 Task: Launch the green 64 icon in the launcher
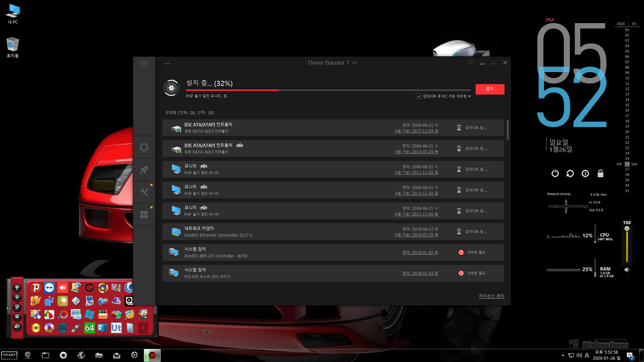point(90,327)
